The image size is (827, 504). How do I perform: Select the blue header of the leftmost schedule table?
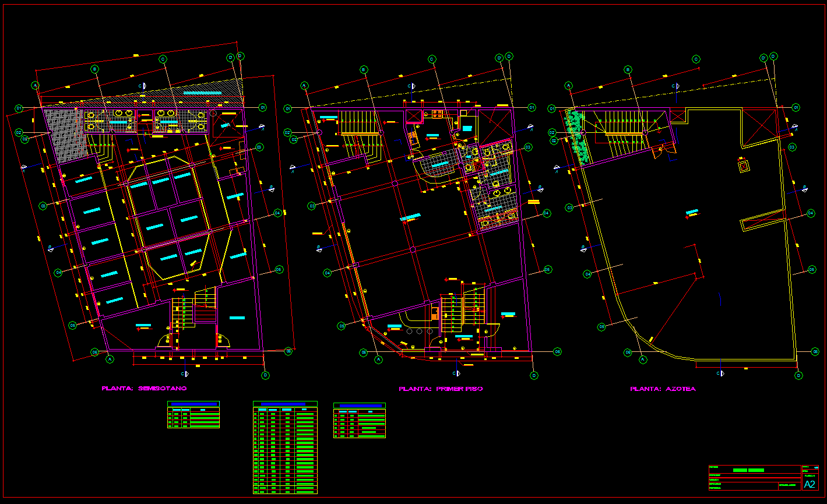tap(193, 404)
